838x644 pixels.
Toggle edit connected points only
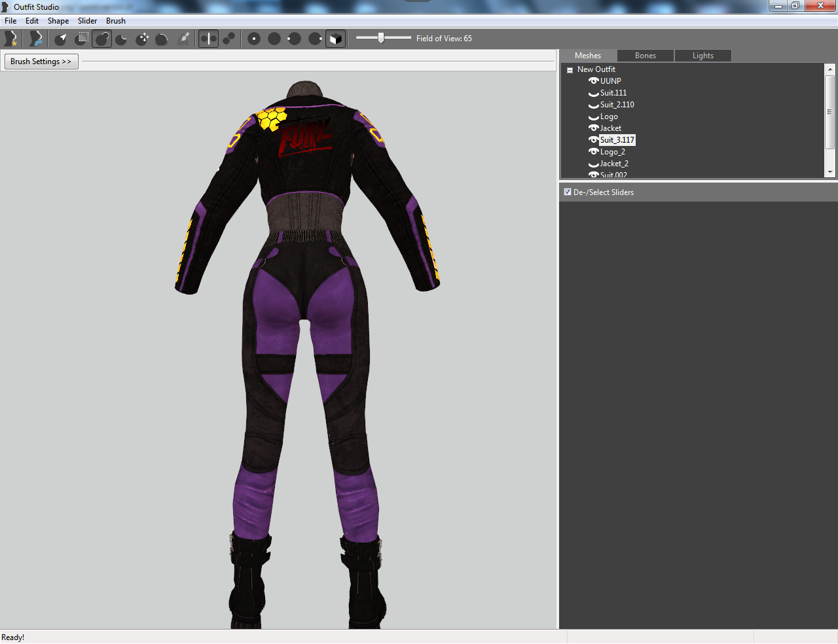[228, 39]
